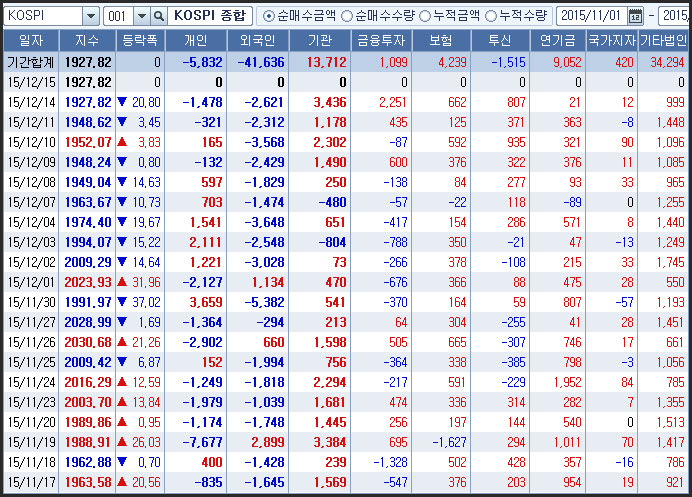This screenshot has width=692, height=497.
Task: Click the change value 37.02
Action: coord(146,302)
